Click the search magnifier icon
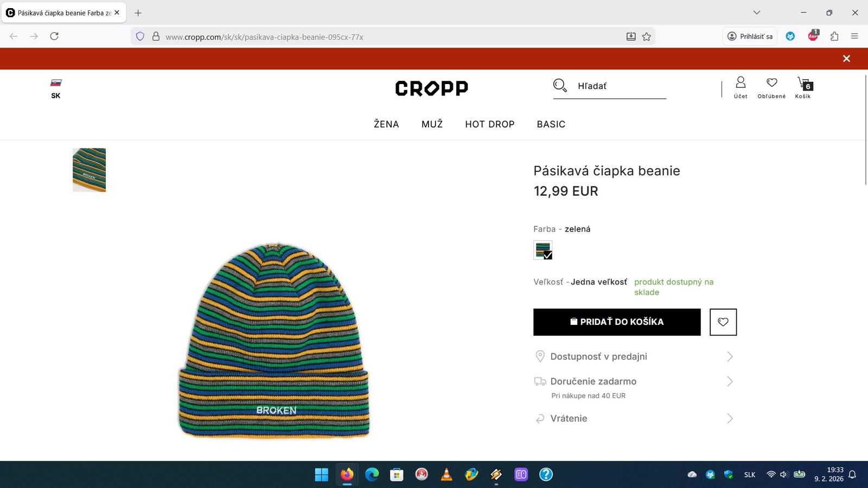Image resolution: width=868 pixels, height=488 pixels. point(560,86)
